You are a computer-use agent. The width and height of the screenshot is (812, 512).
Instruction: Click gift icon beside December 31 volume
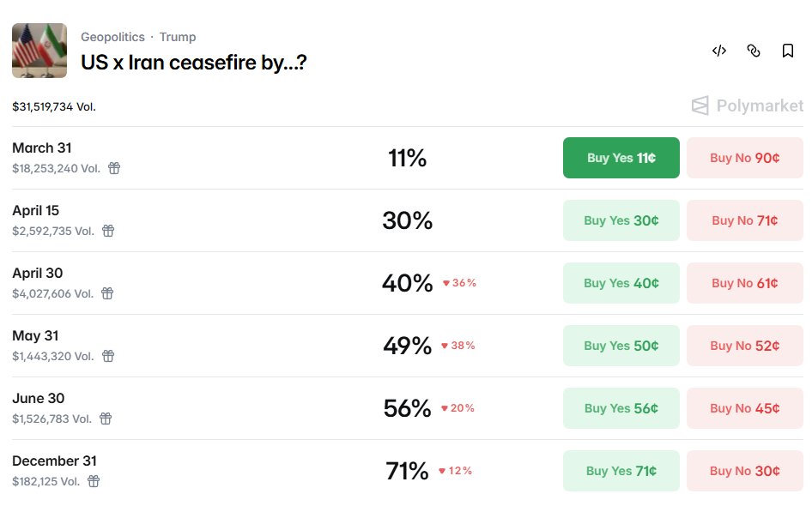click(94, 481)
